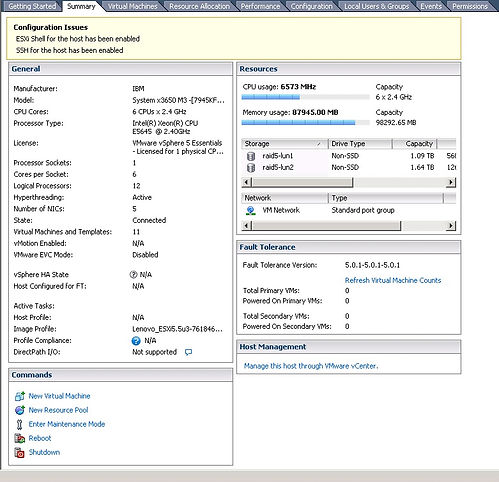Click the Shutdown command link

pos(44,452)
